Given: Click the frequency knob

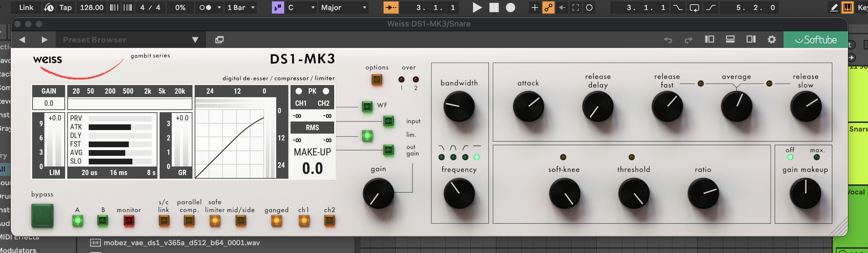Looking at the screenshot, I should [x=459, y=193].
